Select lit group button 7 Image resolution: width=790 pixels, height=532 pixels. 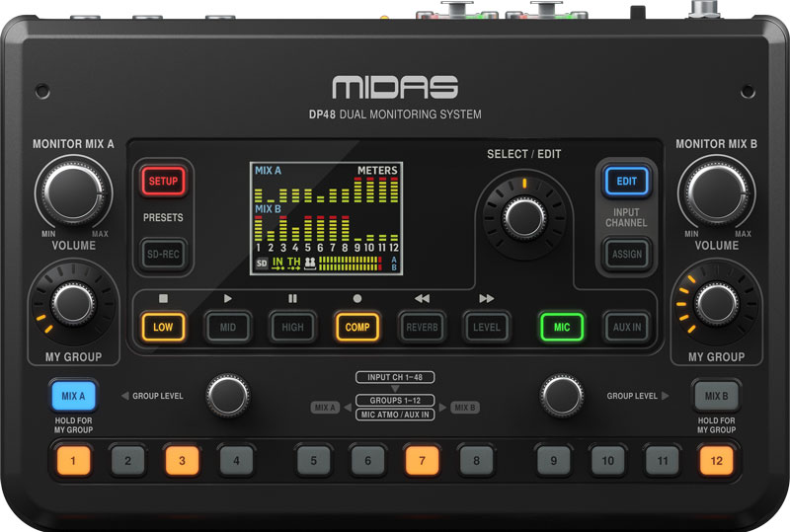point(423,461)
